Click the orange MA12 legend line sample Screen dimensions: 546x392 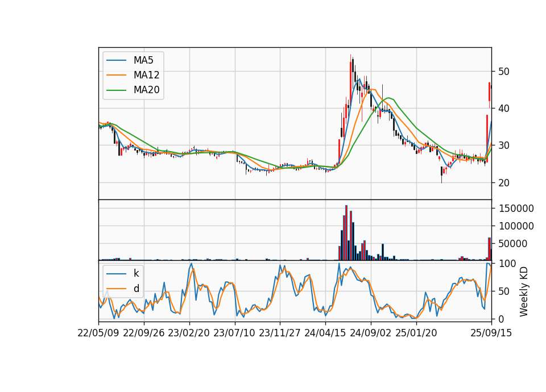click(116, 75)
